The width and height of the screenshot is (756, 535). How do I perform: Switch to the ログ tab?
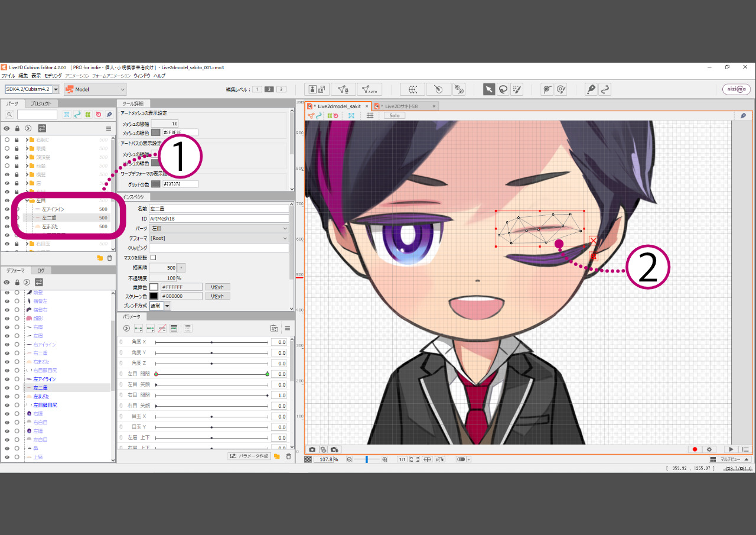point(41,270)
